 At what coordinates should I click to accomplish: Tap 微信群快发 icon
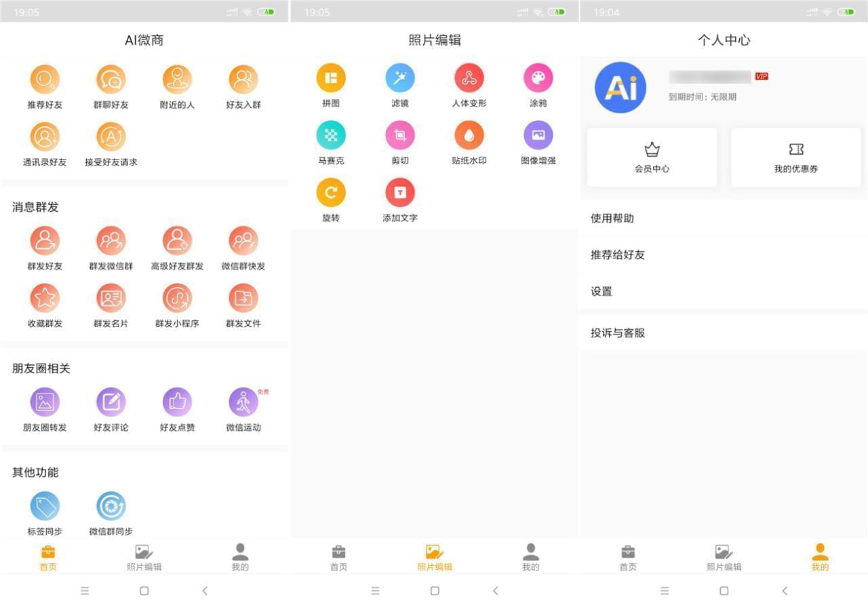243,240
